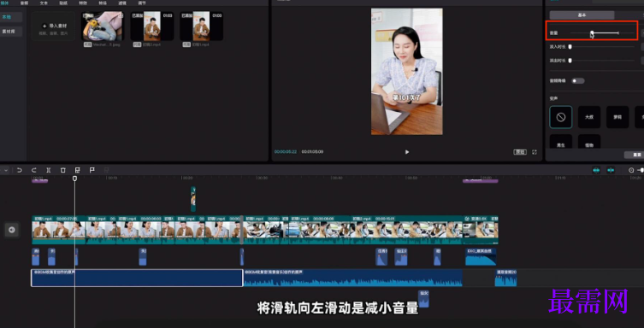
Task: Select the 萝莉 voice effect
Action: tap(617, 117)
